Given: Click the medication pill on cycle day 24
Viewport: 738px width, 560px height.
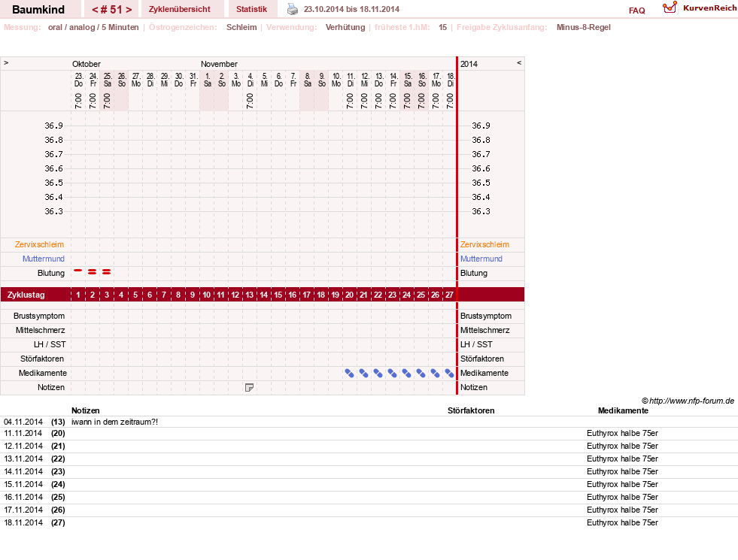Looking at the screenshot, I should tap(407, 374).
